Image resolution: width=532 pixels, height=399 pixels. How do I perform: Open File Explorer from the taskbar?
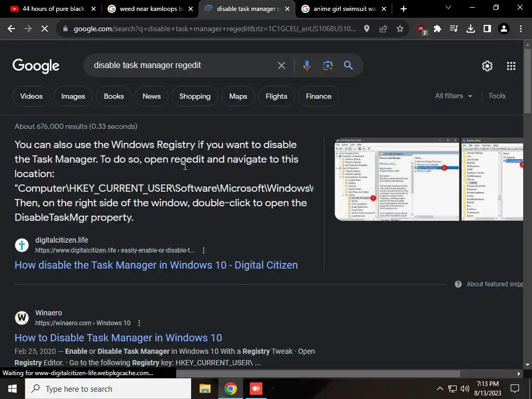tap(205, 389)
